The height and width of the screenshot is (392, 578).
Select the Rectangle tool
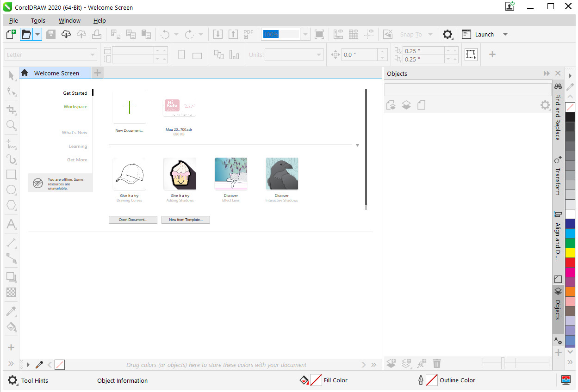pyautogui.click(x=11, y=174)
